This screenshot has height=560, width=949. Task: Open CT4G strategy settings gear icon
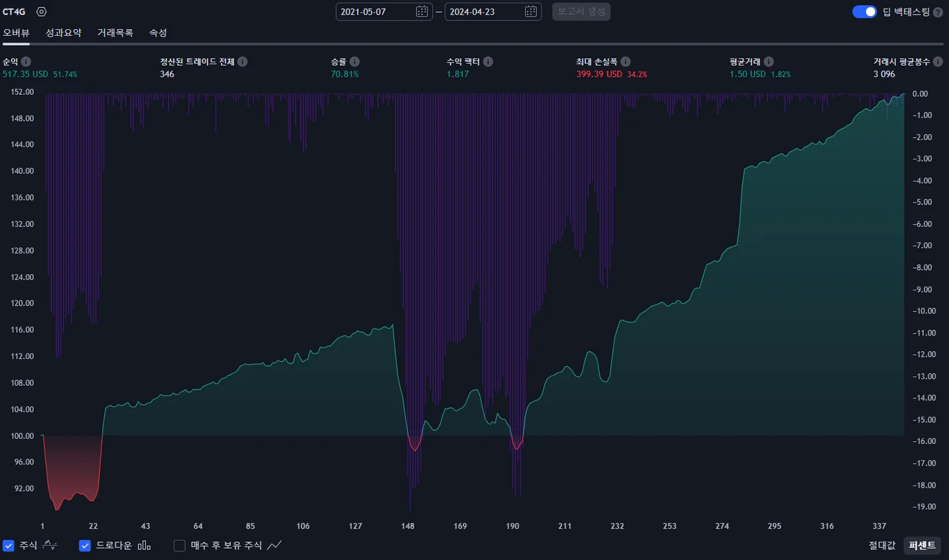pos(41,12)
